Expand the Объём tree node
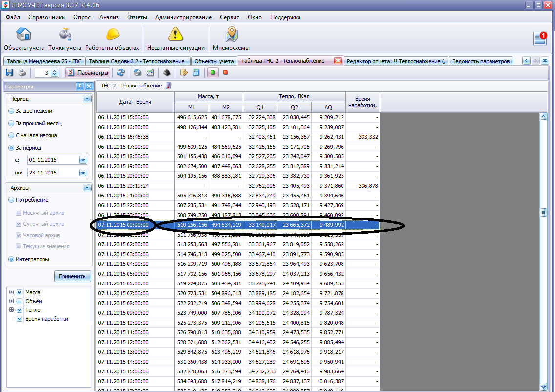 pyautogui.click(x=11, y=302)
